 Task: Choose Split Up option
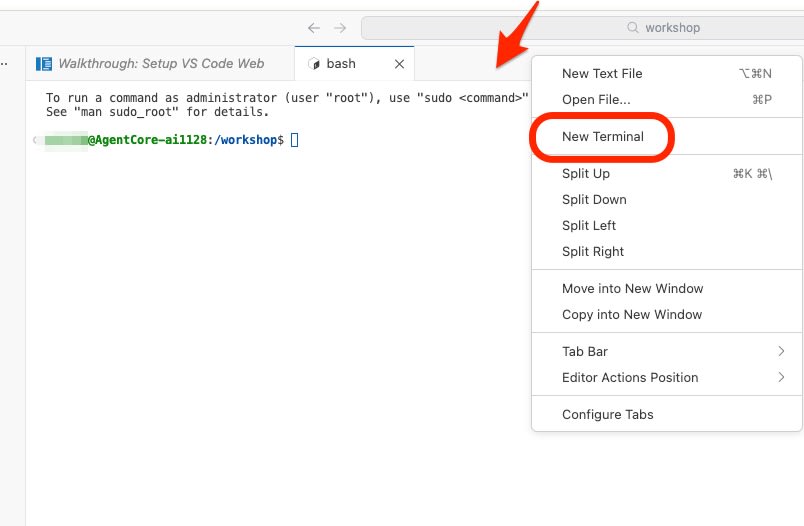[586, 174]
